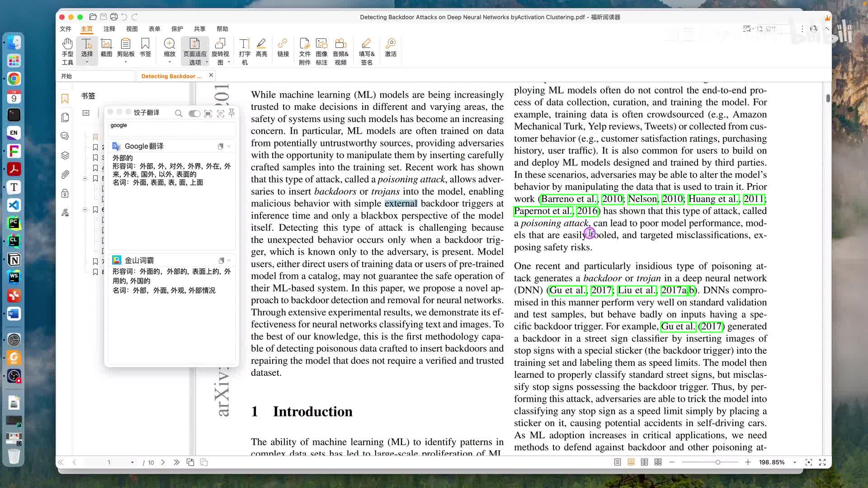Click the Snapshot (截图) tool icon
This screenshot has height=488, width=868.
coord(106,47)
